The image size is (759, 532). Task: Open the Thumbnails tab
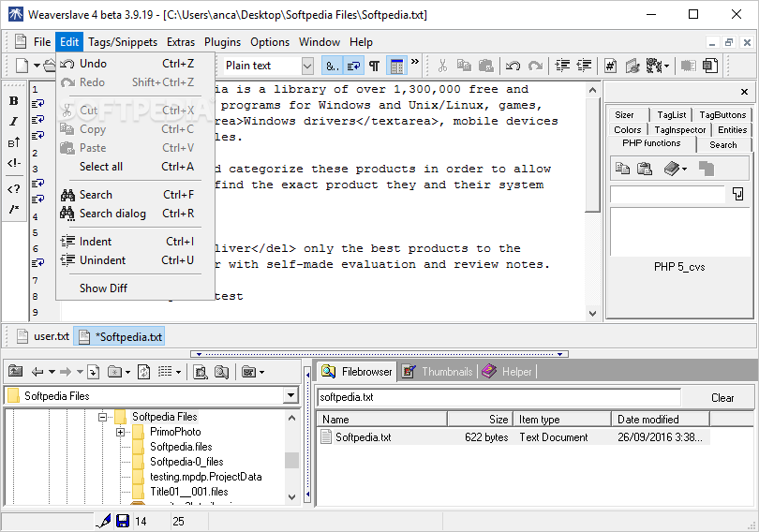[439, 372]
